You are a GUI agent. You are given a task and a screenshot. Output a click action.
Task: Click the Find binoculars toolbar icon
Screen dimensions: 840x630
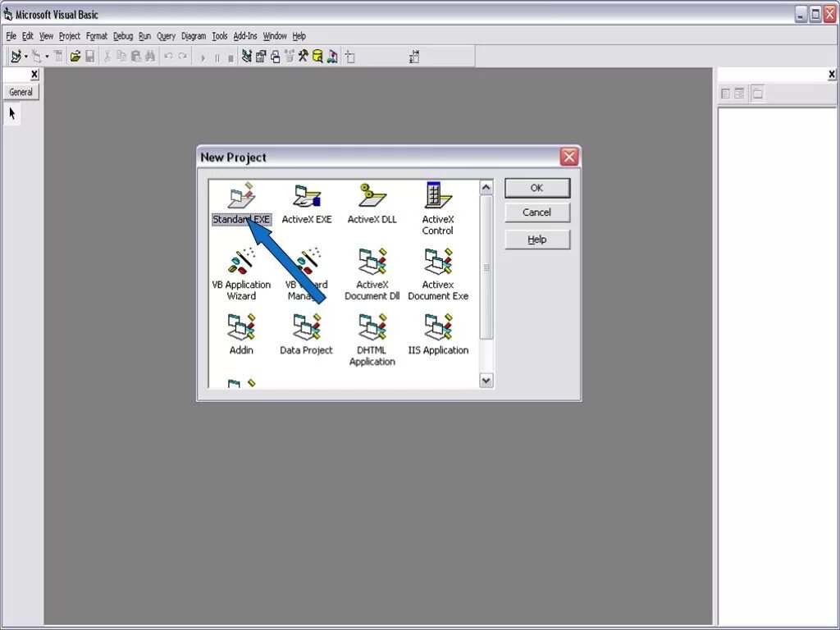[151, 57]
